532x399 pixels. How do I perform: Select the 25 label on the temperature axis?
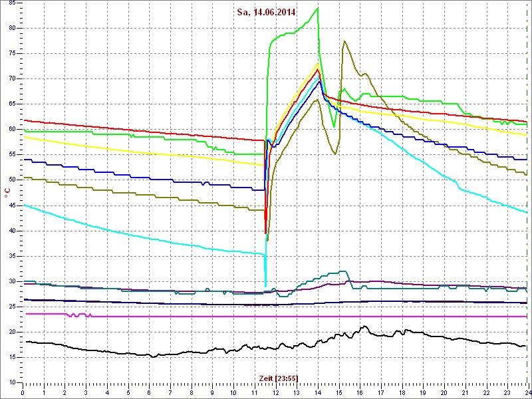point(13,307)
